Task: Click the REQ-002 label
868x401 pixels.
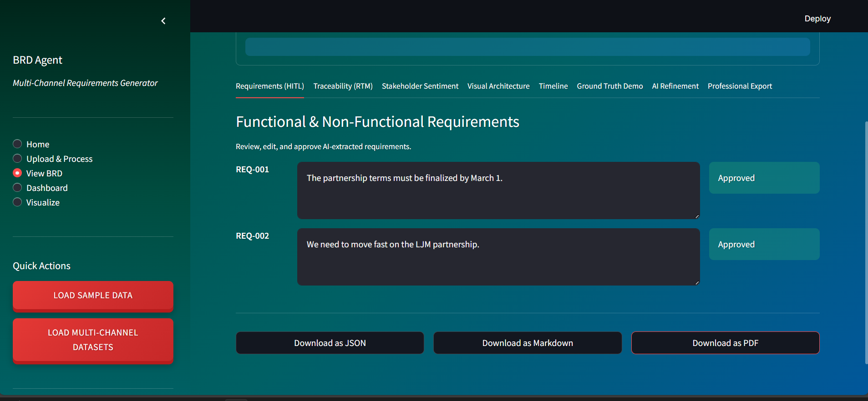Action: (252, 236)
